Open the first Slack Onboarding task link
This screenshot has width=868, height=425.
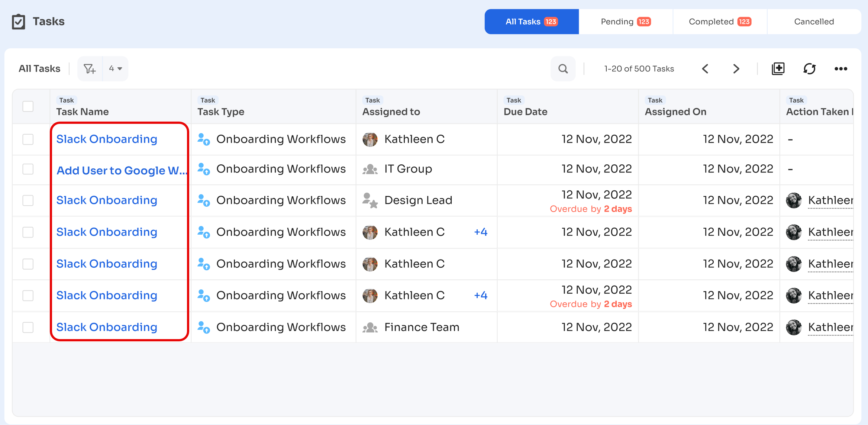(107, 139)
